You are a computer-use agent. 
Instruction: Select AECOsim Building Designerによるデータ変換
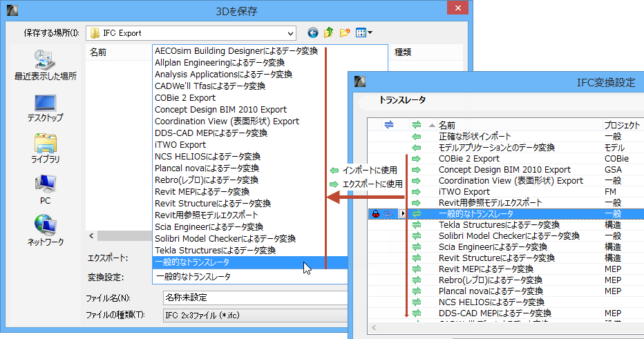coord(236,51)
